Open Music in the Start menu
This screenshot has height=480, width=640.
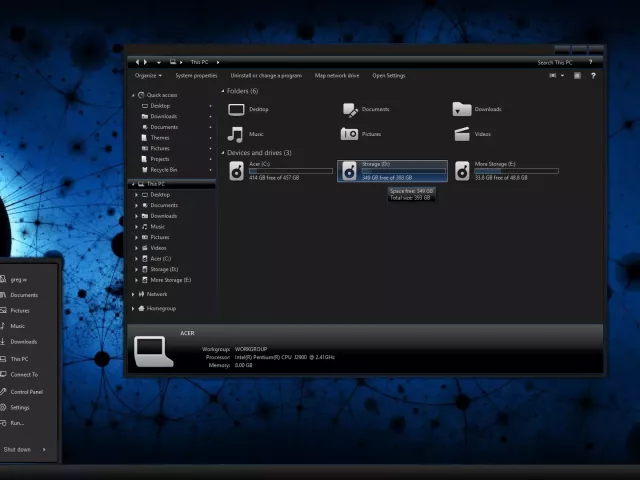[x=18, y=326]
